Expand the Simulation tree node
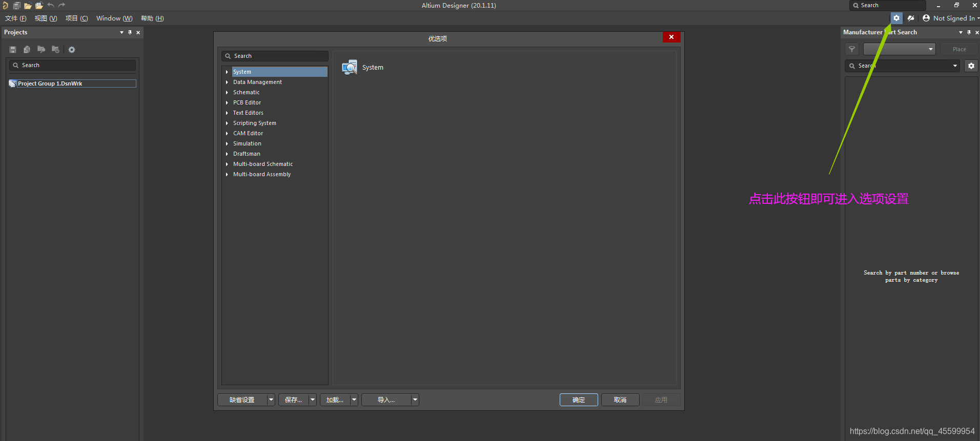This screenshot has height=441, width=980. tap(227, 144)
